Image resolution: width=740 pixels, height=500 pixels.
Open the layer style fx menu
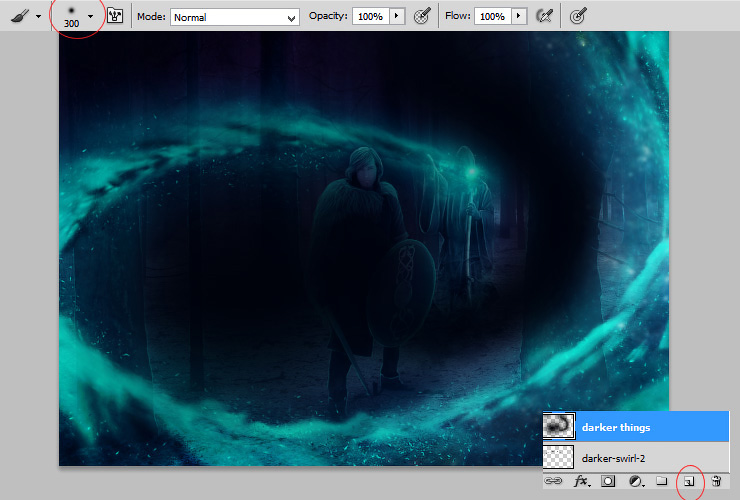click(582, 481)
